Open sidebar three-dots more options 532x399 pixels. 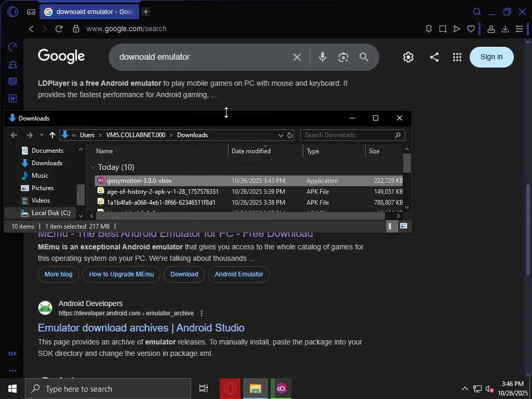(x=12, y=370)
